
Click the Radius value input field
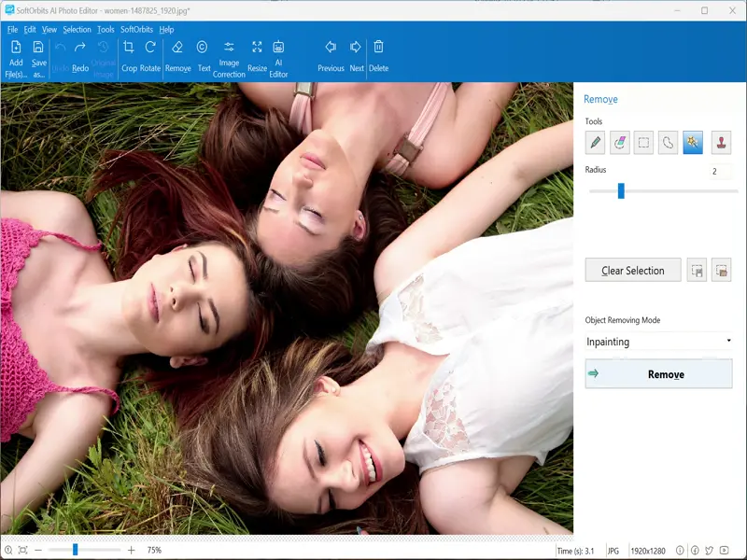point(721,172)
